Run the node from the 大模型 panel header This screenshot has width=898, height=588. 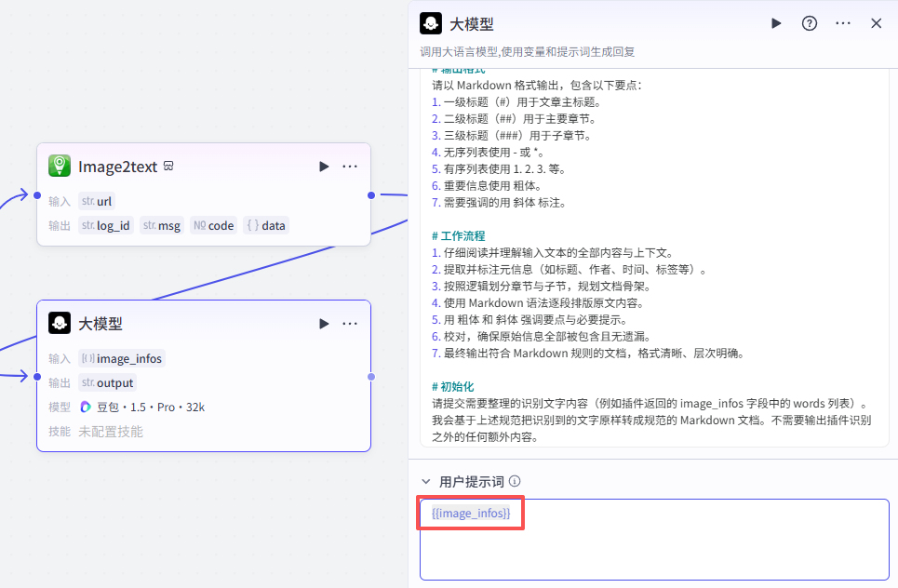pyautogui.click(x=776, y=23)
